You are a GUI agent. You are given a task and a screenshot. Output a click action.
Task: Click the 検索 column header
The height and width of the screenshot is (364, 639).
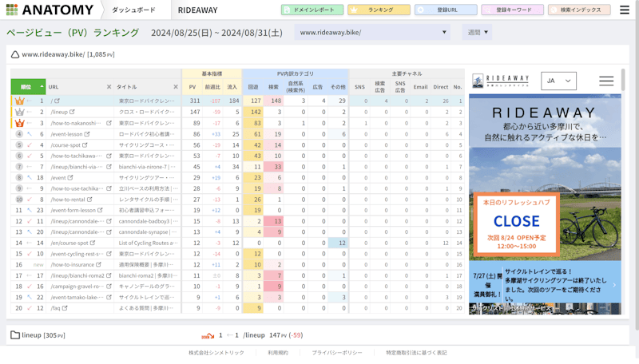[273, 87]
